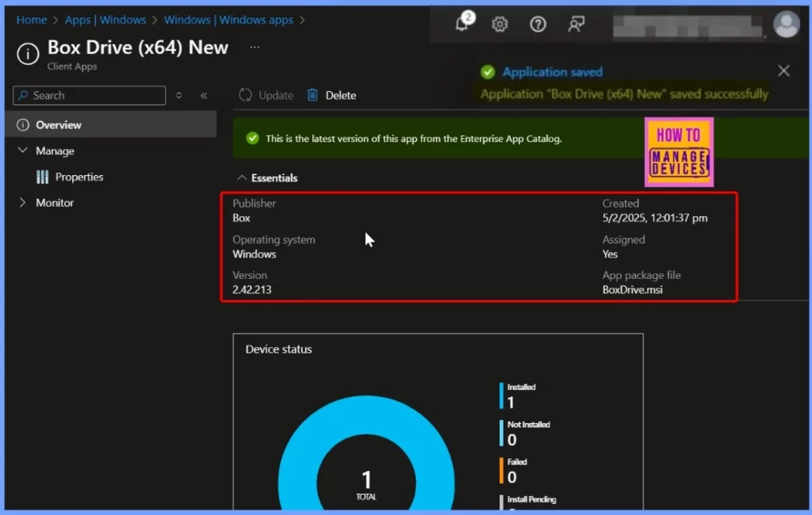812x515 pixels.
Task: Open the feedback person icon
Action: (x=576, y=24)
